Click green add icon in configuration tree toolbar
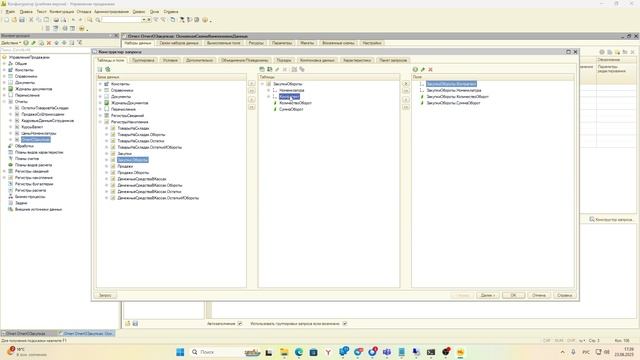Viewport: 640px width, 360px height. click(26, 43)
